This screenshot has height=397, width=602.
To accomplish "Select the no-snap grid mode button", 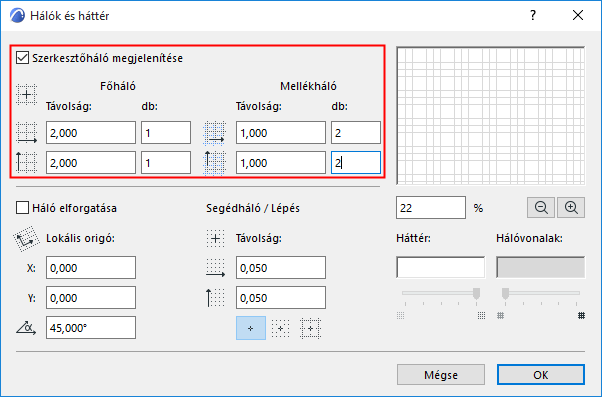I will tap(251, 328).
